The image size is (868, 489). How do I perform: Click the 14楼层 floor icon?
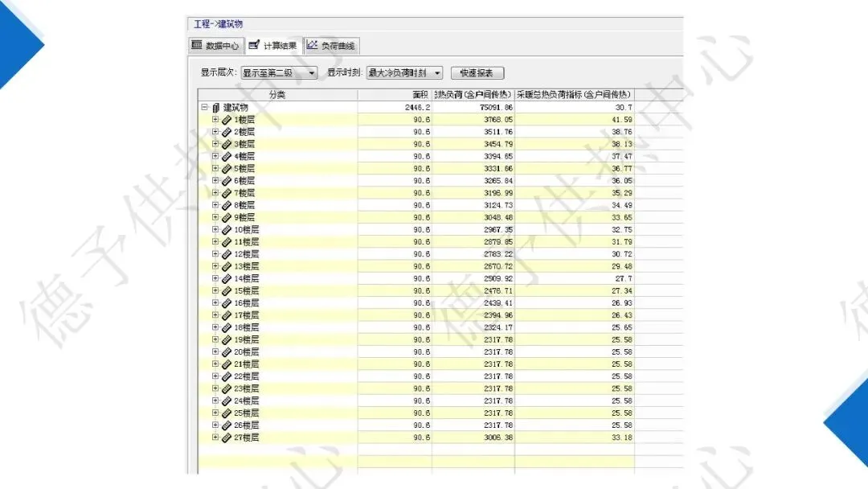(x=227, y=278)
